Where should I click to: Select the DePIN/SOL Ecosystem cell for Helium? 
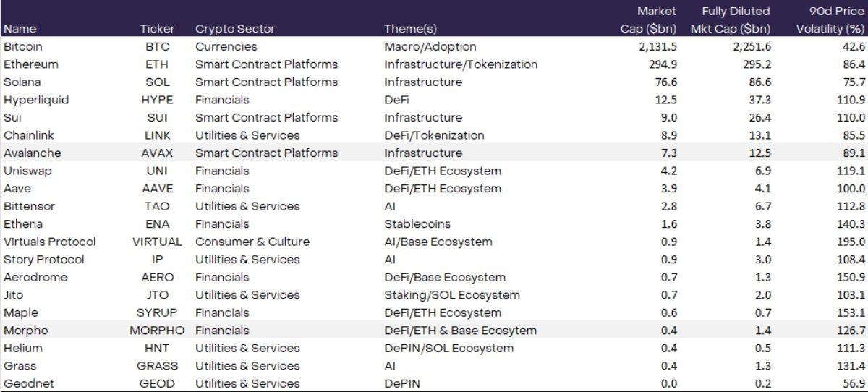point(448,348)
